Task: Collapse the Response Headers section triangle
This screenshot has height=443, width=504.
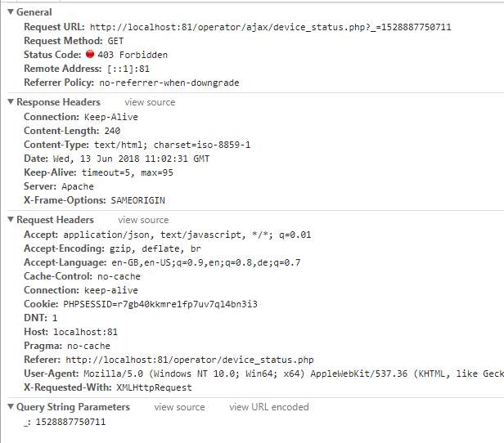Action: (x=10, y=102)
